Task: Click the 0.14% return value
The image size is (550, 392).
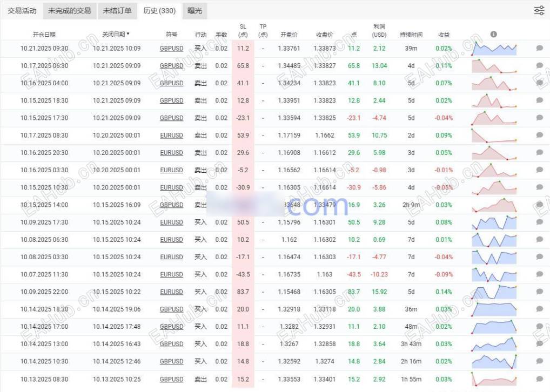Action: pos(444,292)
